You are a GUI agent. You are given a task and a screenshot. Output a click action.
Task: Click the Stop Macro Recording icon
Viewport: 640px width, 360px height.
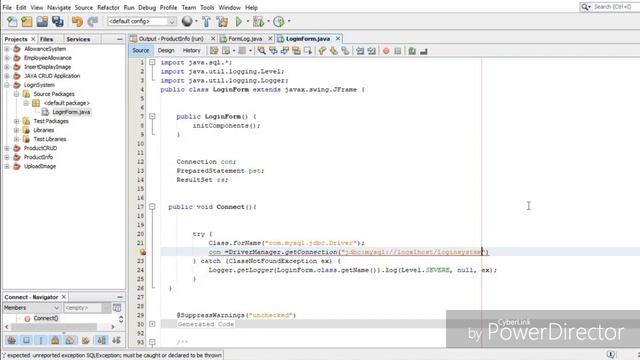[x=397, y=51]
